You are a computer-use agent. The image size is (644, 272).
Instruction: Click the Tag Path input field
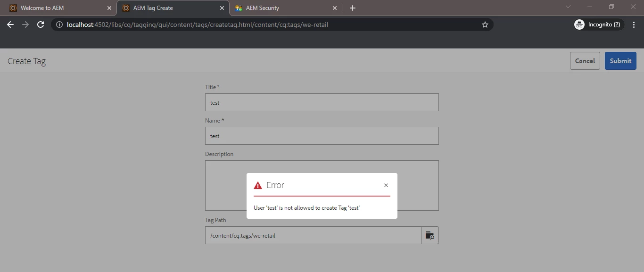click(x=313, y=235)
